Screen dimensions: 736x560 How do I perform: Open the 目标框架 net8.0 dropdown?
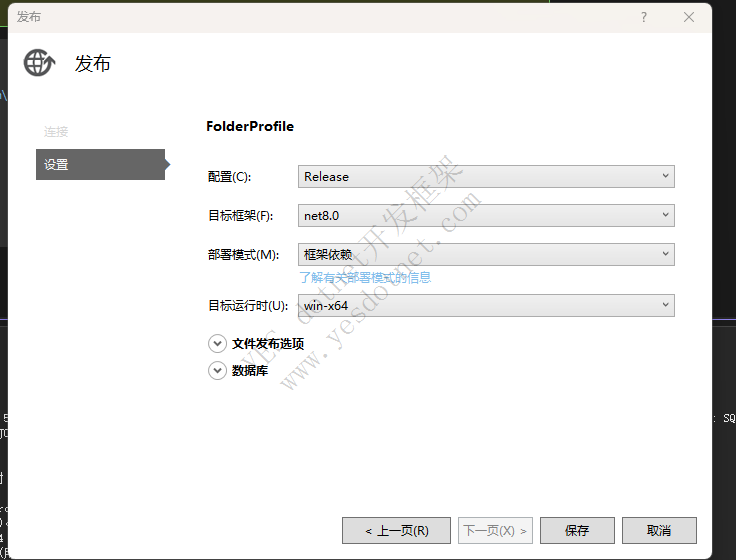486,215
